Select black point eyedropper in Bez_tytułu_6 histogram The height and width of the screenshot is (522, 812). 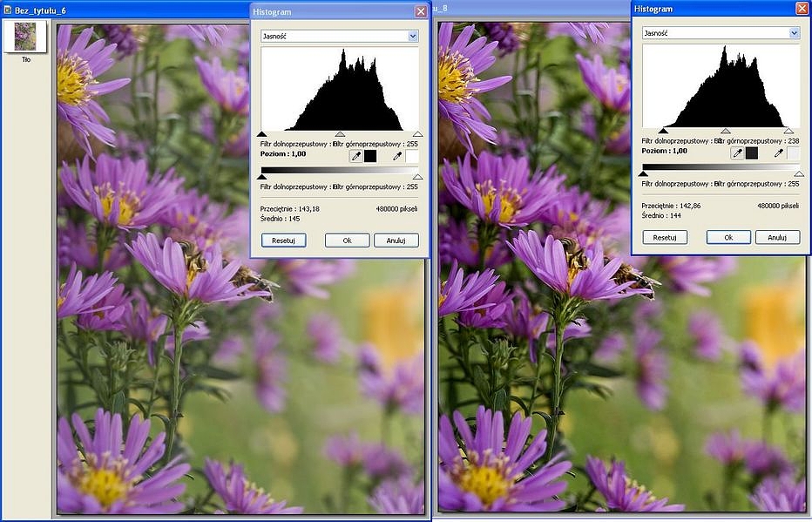tap(355, 156)
